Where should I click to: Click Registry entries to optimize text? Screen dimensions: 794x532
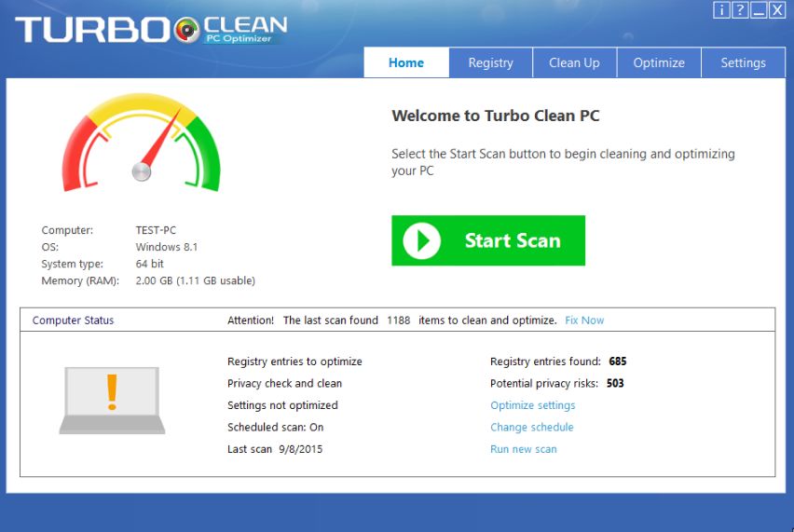294,361
